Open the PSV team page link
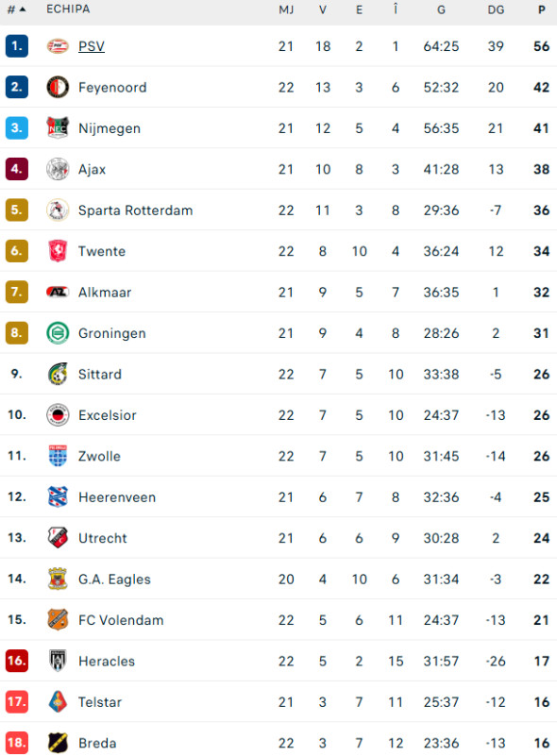This screenshot has height=756, width=557. tap(92, 45)
